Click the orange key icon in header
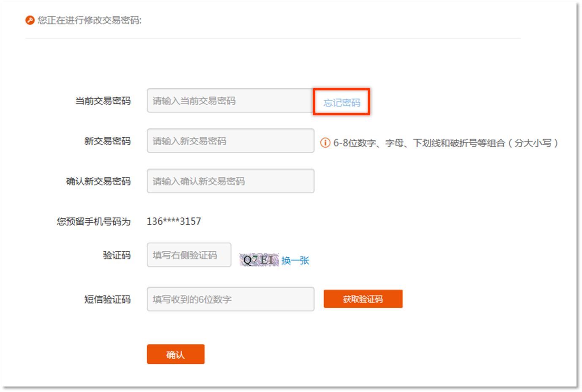This screenshot has height=392, width=582. [30, 20]
